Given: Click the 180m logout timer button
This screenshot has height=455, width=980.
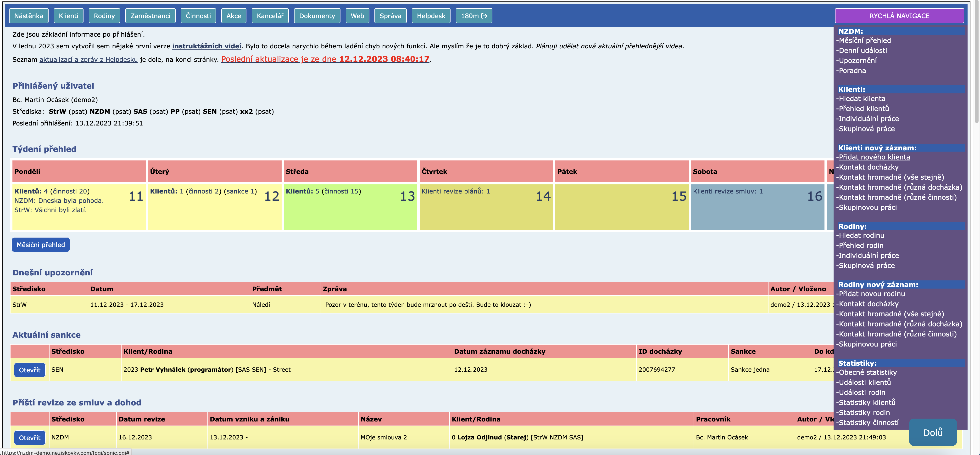Looking at the screenshot, I should [474, 16].
